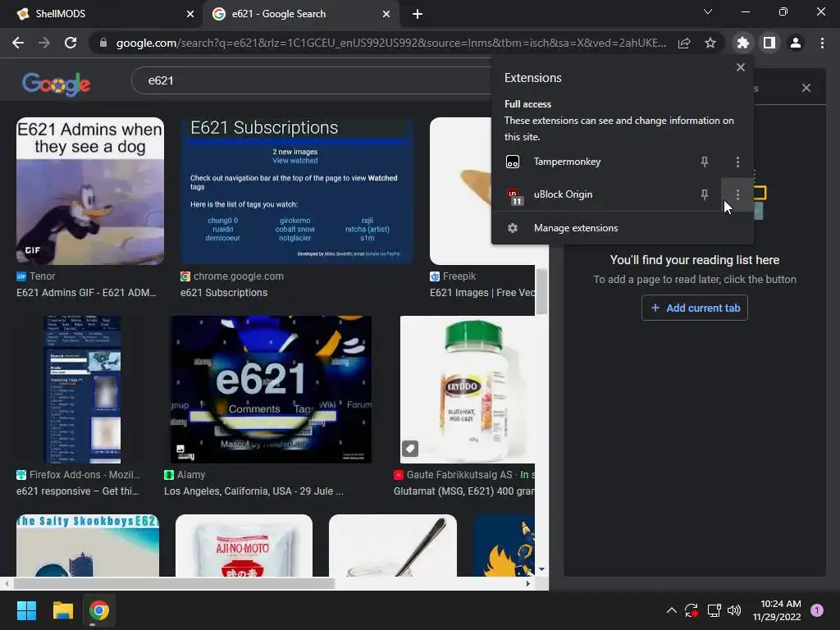The height and width of the screenshot is (630, 840).
Task: Click 'Glutamat (MSG, E621) 400 gram' caption
Action: [464, 491]
